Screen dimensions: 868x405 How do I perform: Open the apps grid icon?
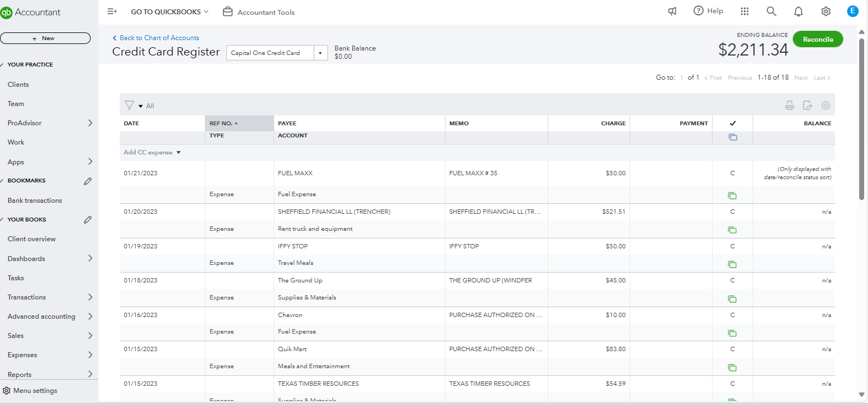[744, 11]
